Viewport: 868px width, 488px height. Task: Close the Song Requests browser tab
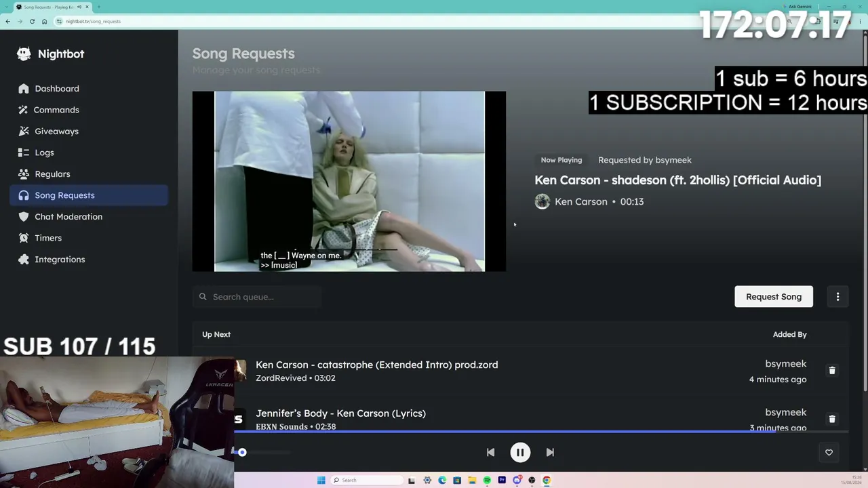(x=87, y=7)
